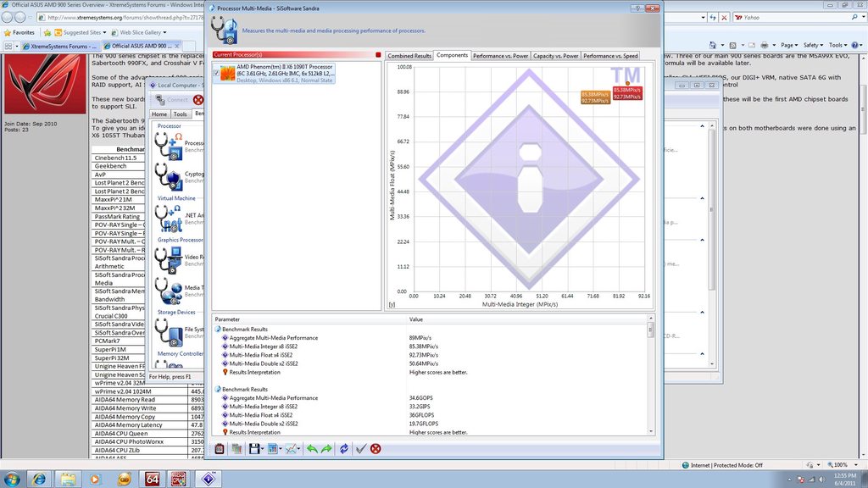This screenshot has height=488, width=868.
Task: Open the Tools tab in Local Computer window
Action: [x=180, y=114]
